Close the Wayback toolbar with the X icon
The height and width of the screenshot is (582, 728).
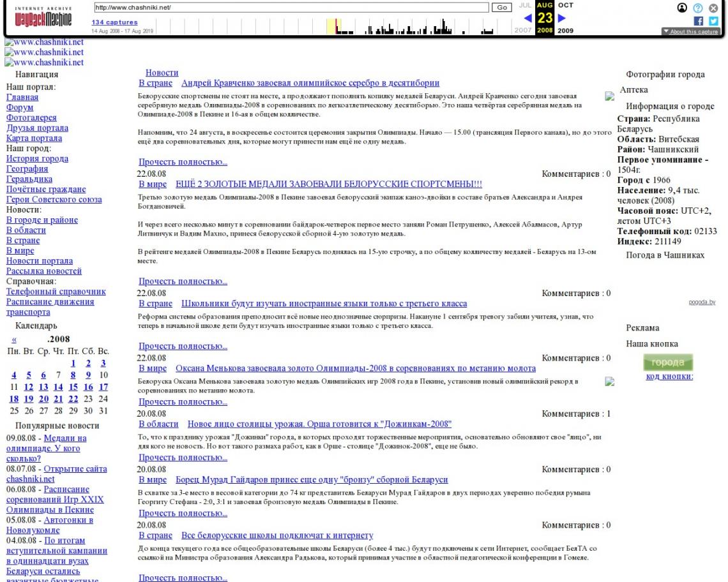[x=713, y=8]
